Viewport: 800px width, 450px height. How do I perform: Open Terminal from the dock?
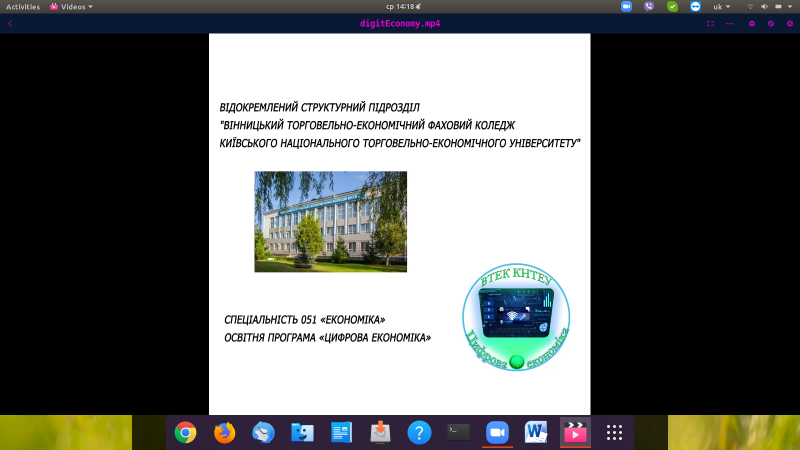point(458,433)
